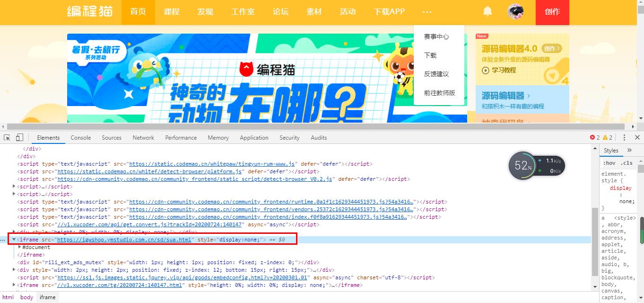Open 论坛 in navigation bar

pyautogui.click(x=280, y=12)
